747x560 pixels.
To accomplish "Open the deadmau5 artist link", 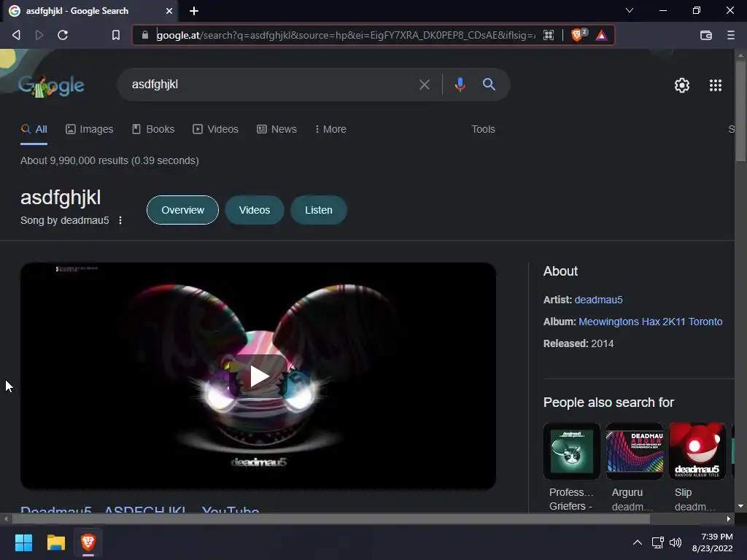I will point(598,300).
